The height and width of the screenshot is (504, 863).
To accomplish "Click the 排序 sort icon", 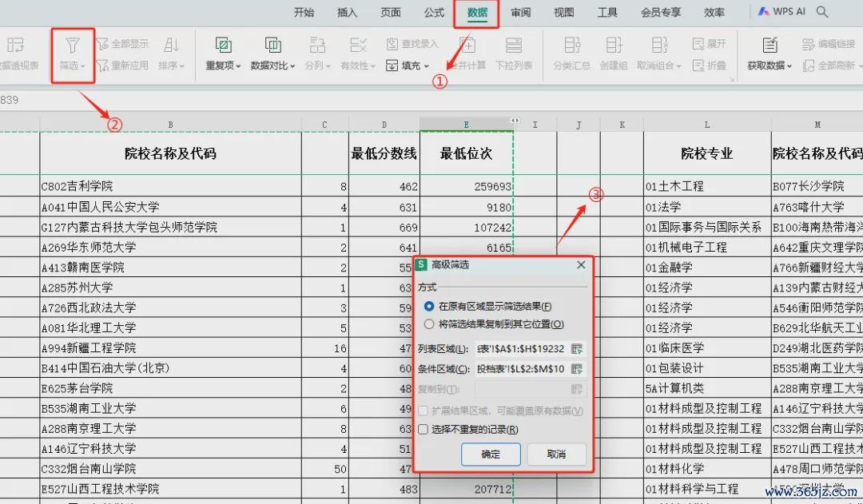I will pyautogui.click(x=172, y=45).
